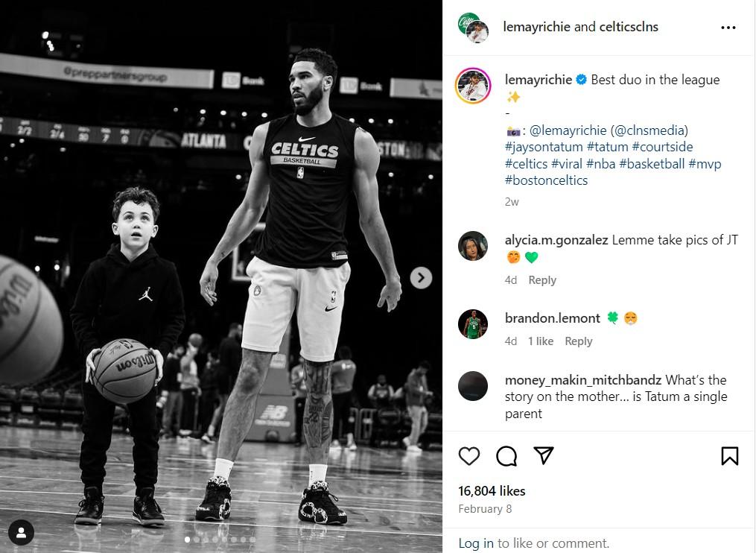
Task: Go to next photo with arrow
Action: [421, 278]
